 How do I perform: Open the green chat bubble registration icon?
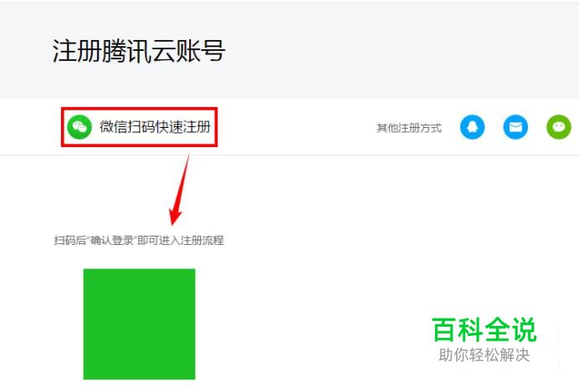coord(559,127)
